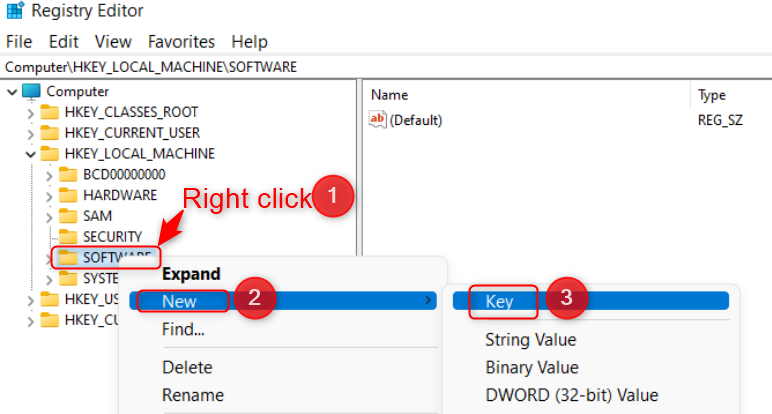Open the File menu
This screenshot has width=772, height=414.
(19, 42)
